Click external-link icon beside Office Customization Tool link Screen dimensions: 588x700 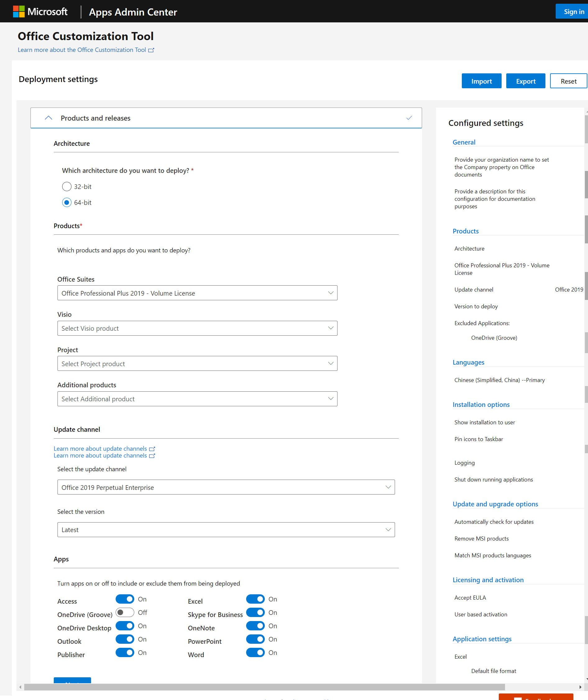pyautogui.click(x=151, y=50)
